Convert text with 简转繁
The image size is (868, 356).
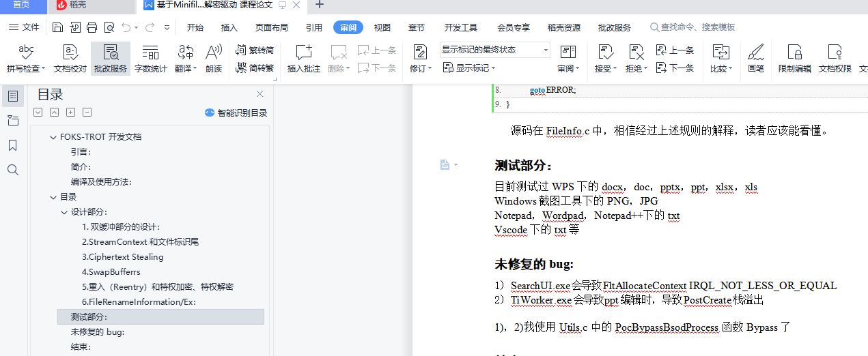coord(255,68)
